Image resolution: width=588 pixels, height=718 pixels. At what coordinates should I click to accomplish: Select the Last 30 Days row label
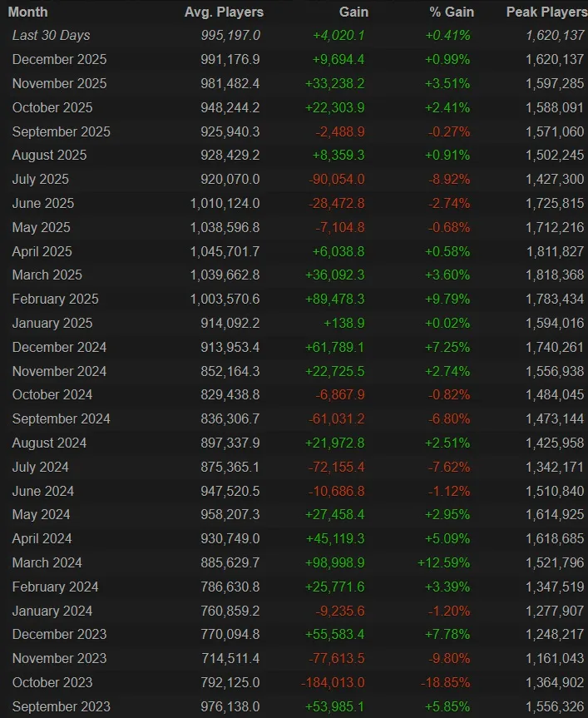51,35
